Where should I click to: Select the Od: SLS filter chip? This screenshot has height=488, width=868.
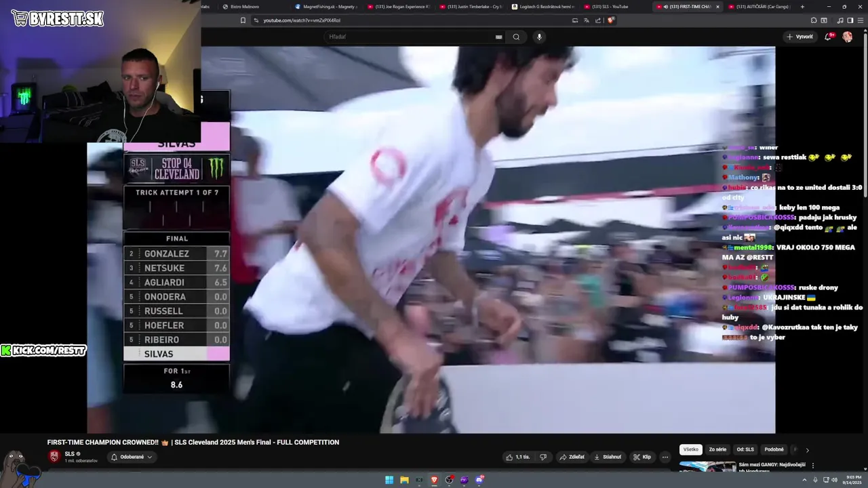(745, 449)
